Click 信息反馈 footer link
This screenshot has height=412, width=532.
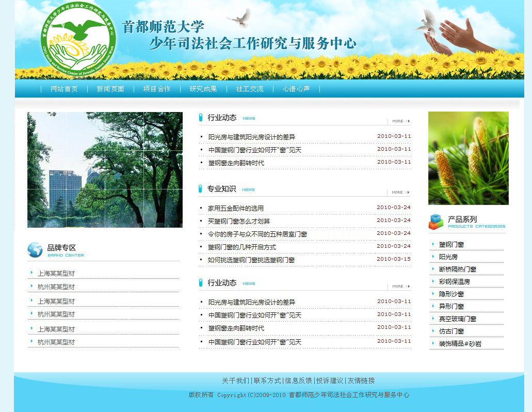(x=298, y=381)
